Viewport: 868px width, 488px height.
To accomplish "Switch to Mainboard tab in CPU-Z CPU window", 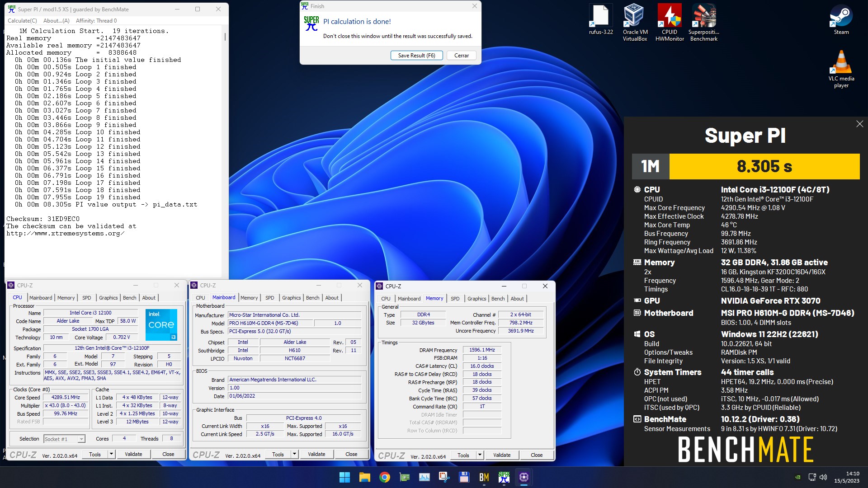I will point(41,298).
